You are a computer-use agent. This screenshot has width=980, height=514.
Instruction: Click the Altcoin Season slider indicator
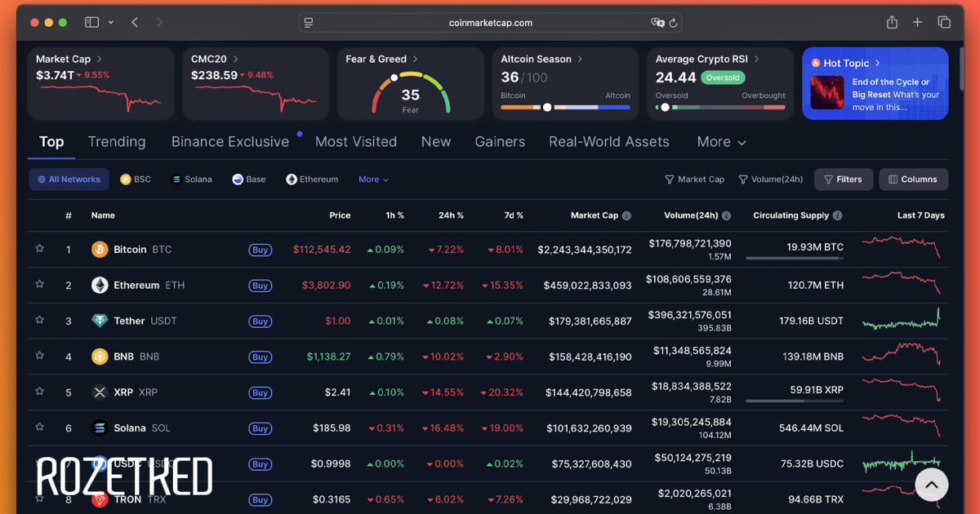(x=547, y=107)
